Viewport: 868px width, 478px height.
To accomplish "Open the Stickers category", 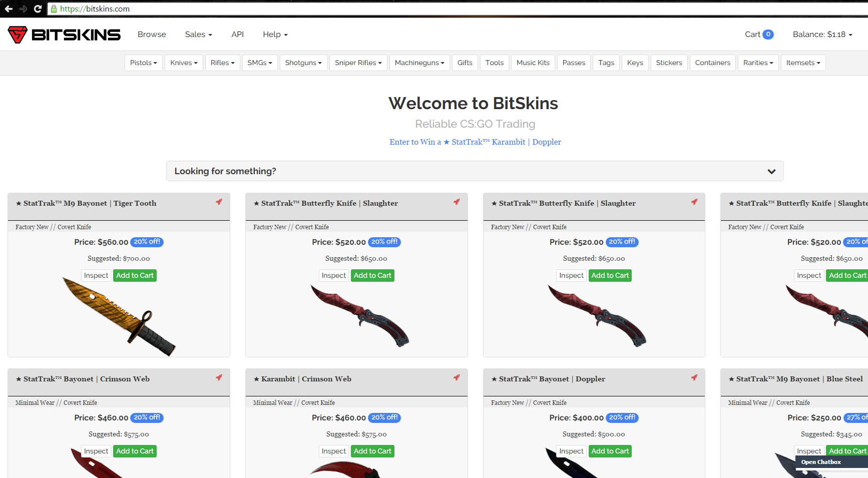I will click(669, 63).
